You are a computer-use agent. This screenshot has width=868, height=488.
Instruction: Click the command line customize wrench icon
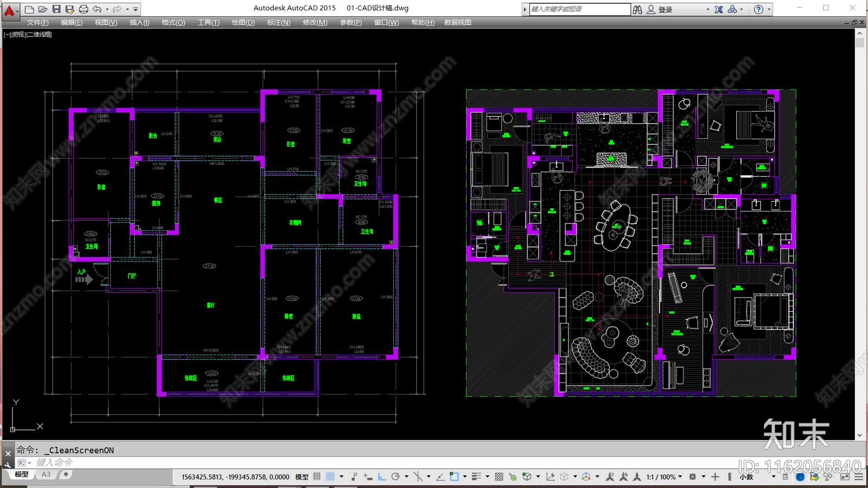[x=8, y=464]
